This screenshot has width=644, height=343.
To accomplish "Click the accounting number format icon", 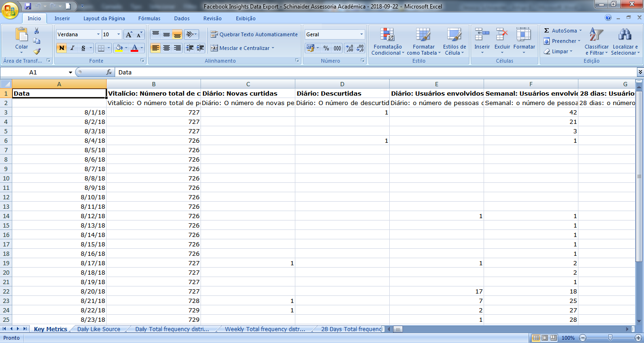I will click(310, 48).
